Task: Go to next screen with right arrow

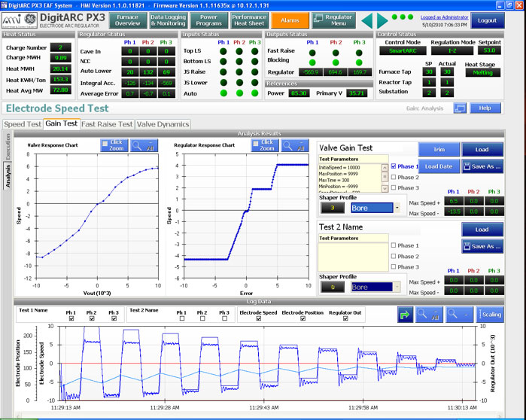Action: point(382,21)
